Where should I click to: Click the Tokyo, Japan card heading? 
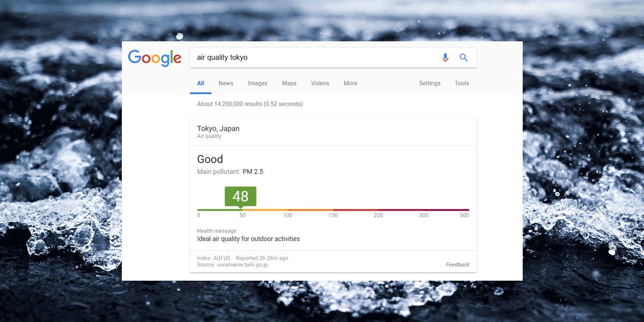tap(218, 129)
